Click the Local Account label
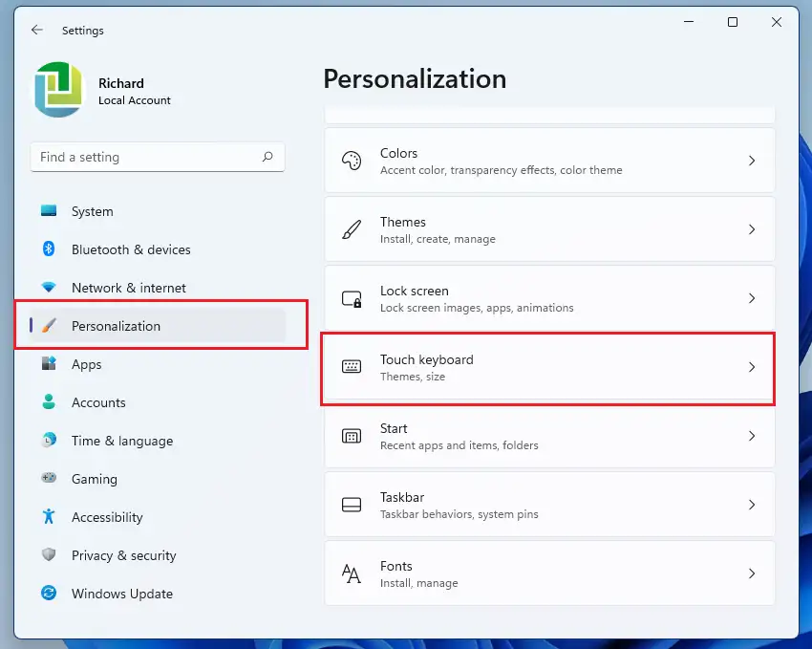The width and height of the screenshot is (812, 649). (x=135, y=100)
